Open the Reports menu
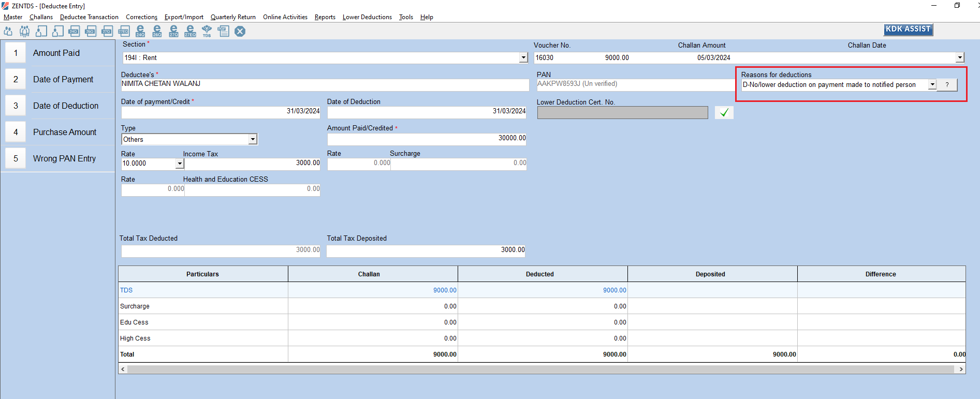Screen dimensions: 980x399 [x=325, y=17]
